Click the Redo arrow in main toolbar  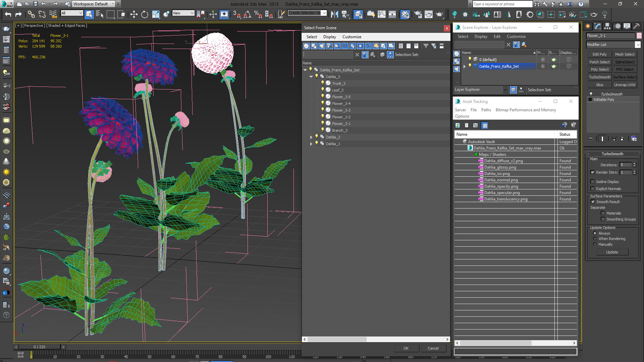click(x=18, y=14)
